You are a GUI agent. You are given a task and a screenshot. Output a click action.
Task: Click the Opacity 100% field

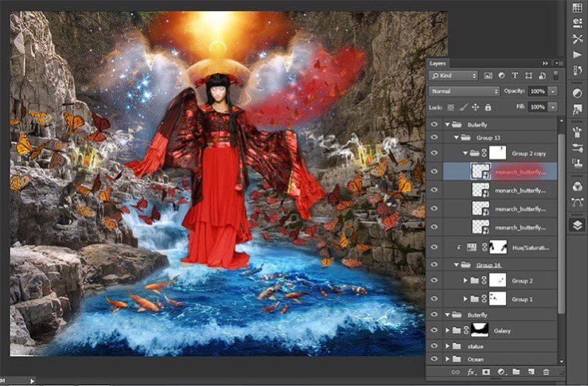pos(537,92)
